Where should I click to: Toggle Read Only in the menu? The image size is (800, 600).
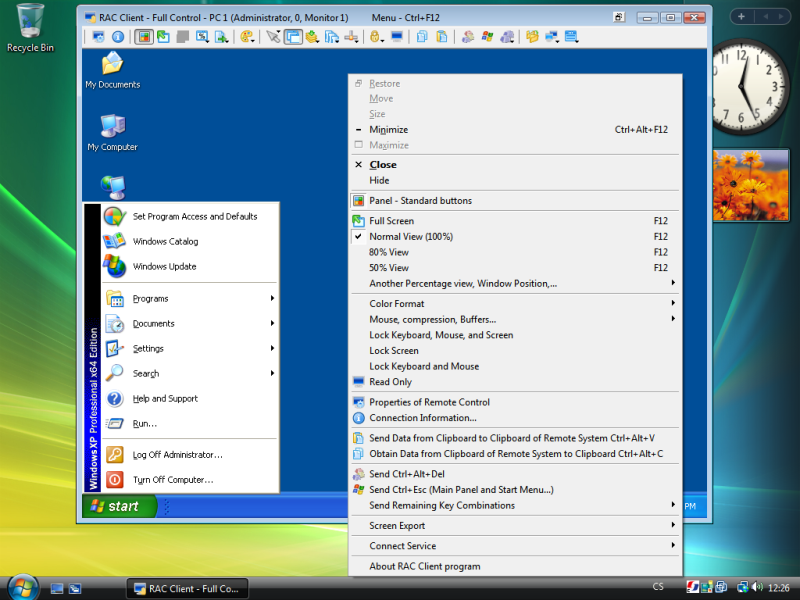[515, 382]
